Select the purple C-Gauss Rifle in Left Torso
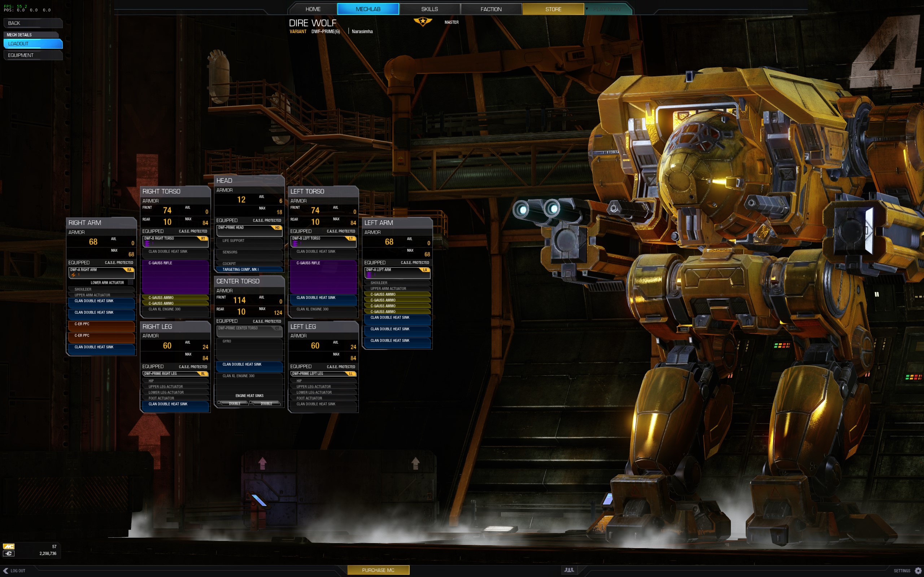The width and height of the screenshot is (924, 577). [323, 277]
